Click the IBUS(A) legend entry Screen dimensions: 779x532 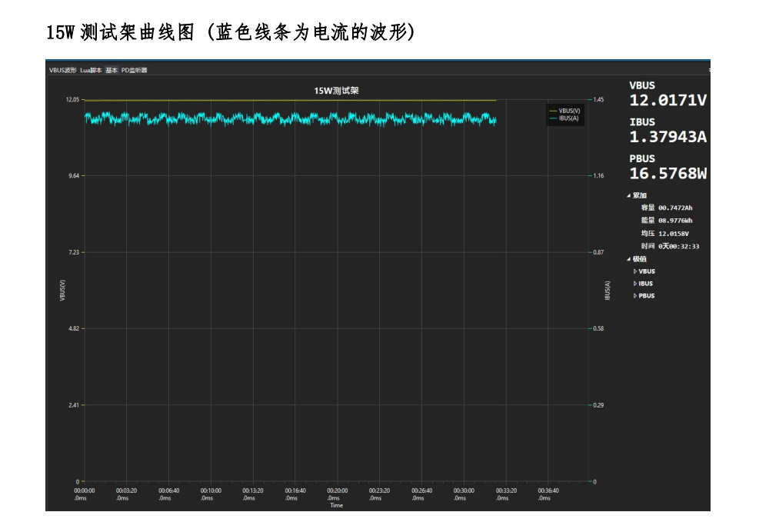pyautogui.click(x=569, y=118)
